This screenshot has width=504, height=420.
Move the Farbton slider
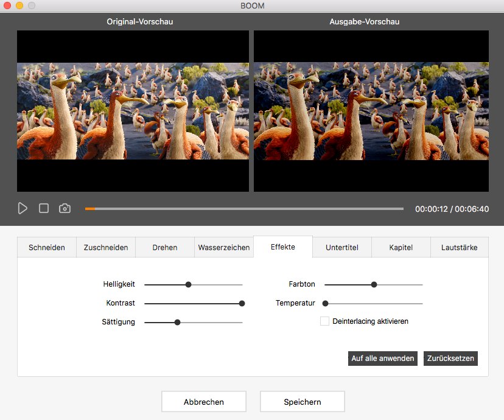coord(374,284)
